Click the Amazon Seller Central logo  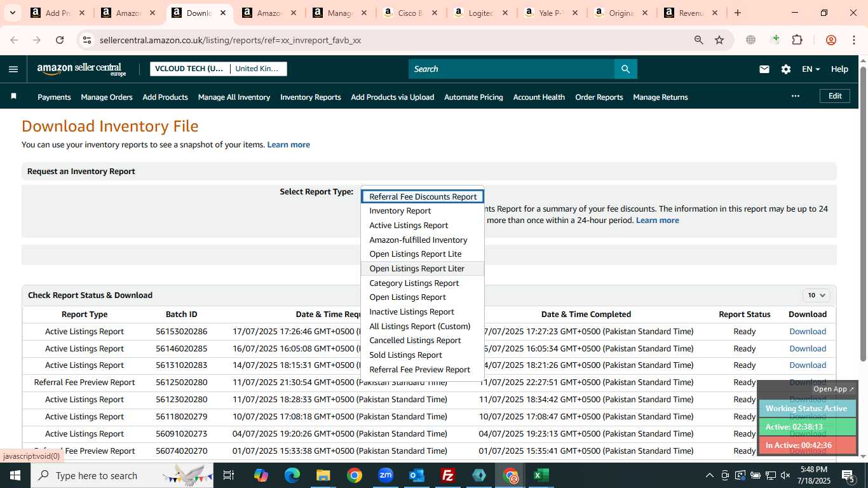click(x=82, y=69)
